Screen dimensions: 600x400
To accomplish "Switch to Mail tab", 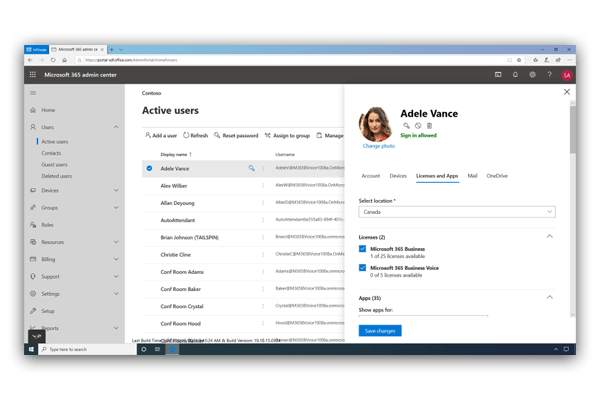I will 472,176.
